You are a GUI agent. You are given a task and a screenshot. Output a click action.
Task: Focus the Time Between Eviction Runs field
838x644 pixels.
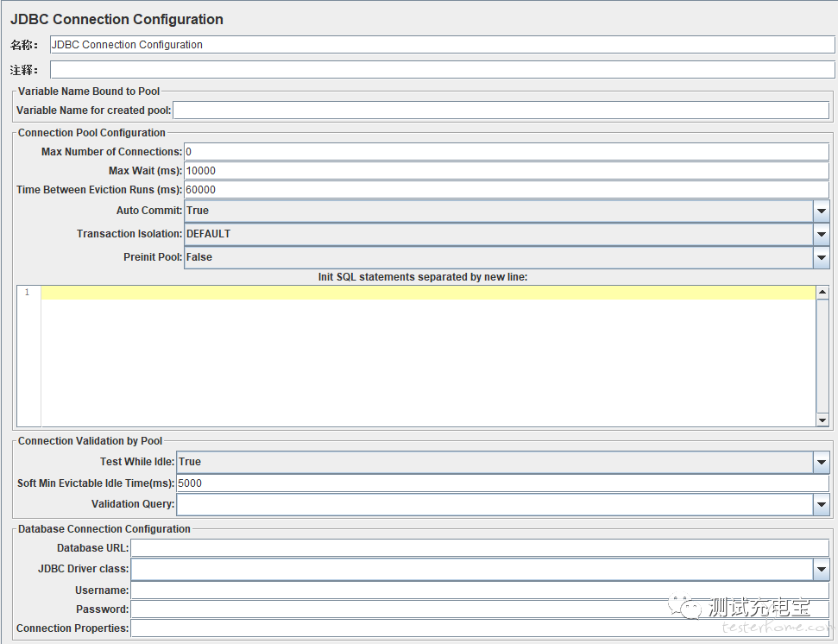(507, 190)
